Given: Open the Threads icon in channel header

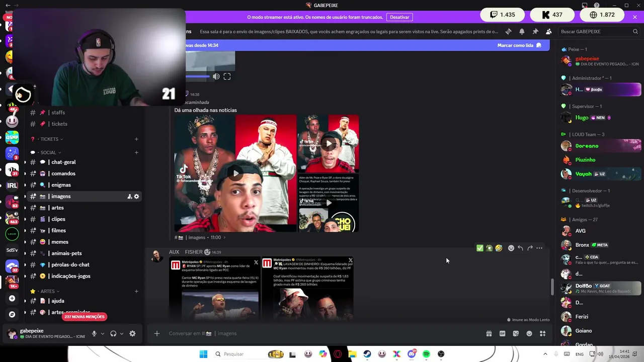Looking at the screenshot, I should [508, 31].
